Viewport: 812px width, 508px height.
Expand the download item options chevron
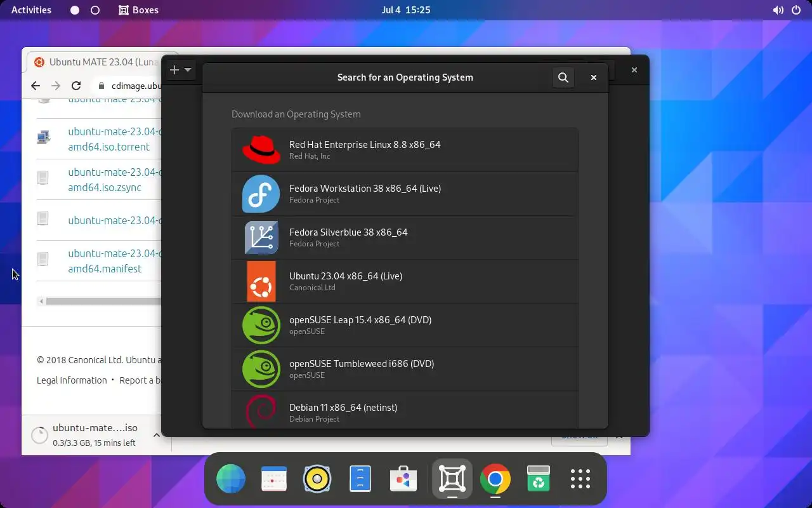[x=156, y=435]
